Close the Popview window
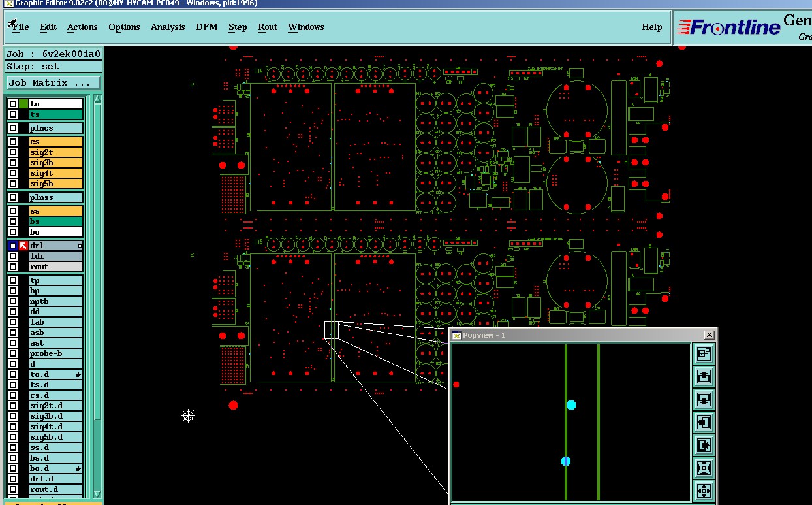Screen dimensions: 812x505 [x=710, y=335]
